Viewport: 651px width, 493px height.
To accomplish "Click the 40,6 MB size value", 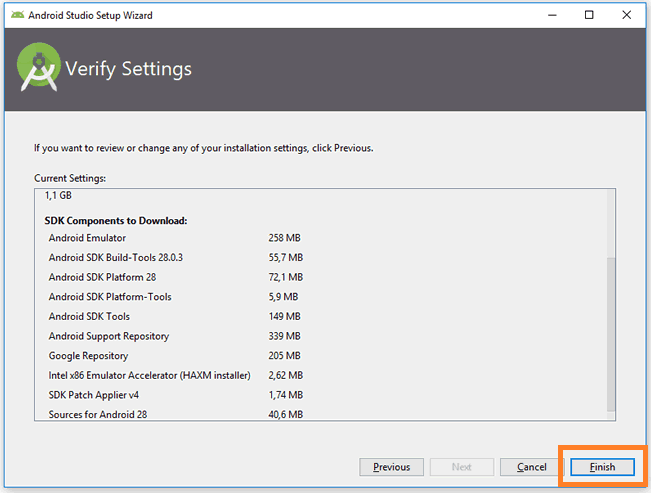I will coord(286,415).
